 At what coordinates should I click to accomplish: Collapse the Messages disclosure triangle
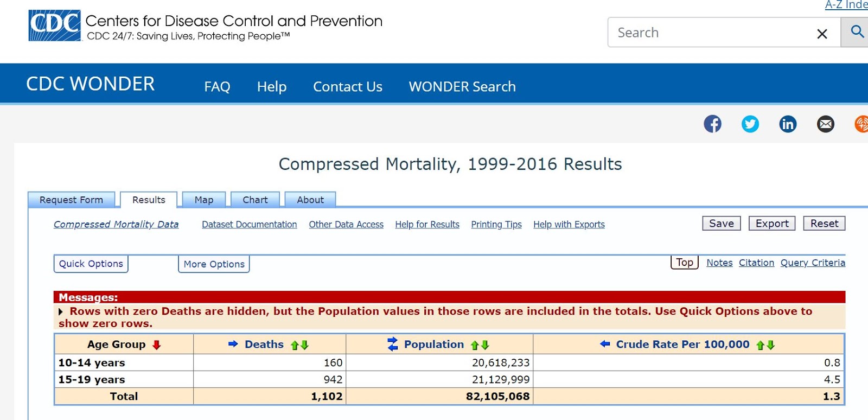click(61, 311)
